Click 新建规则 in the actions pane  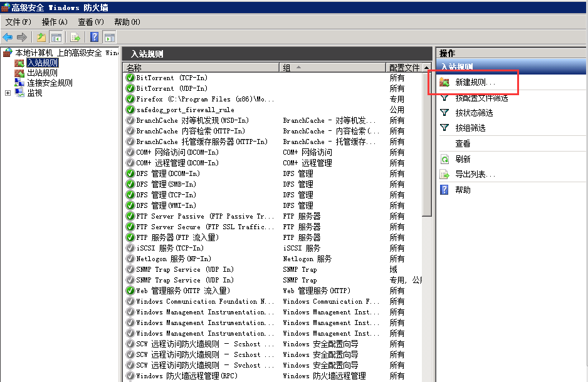click(x=475, y=82)
